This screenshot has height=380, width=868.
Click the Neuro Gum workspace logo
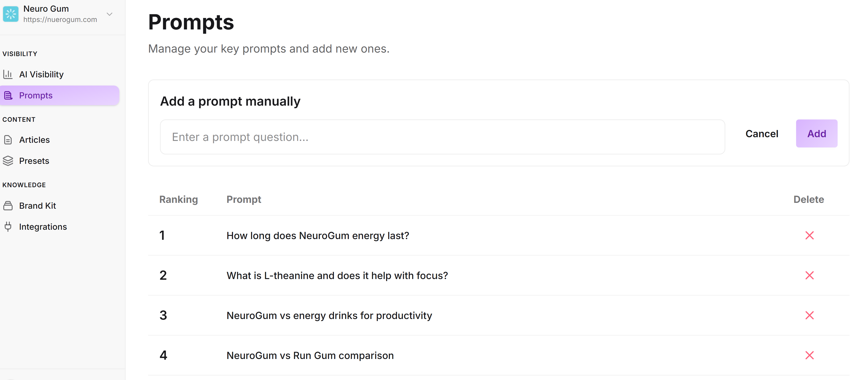(11, 14)
